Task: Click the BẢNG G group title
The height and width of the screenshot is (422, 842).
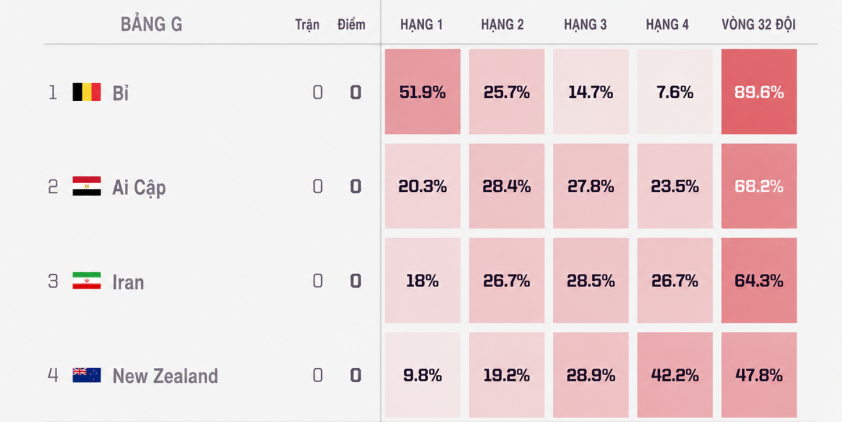Action: click(151, 24)
